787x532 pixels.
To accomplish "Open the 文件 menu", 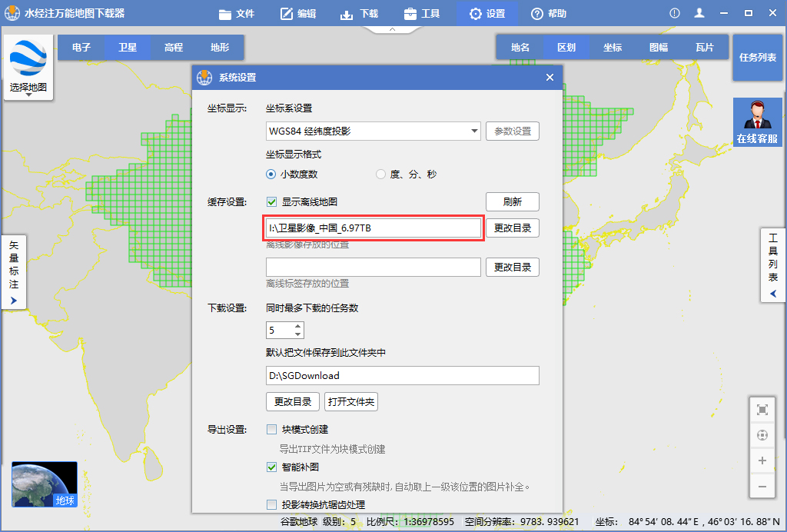I will [x=236, y=12].
